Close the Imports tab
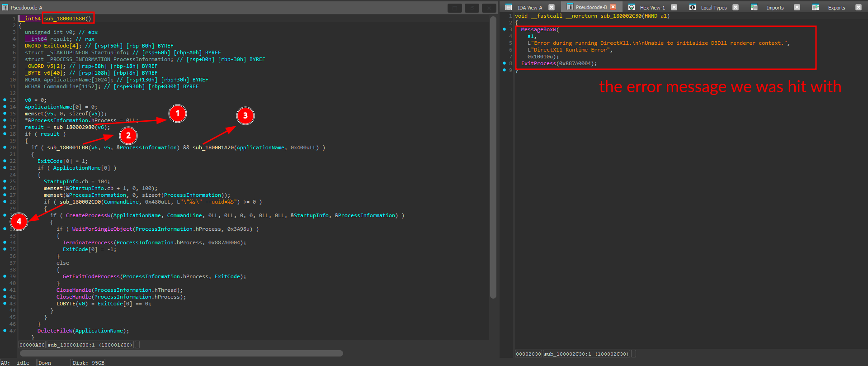 [x=797, y=7]
